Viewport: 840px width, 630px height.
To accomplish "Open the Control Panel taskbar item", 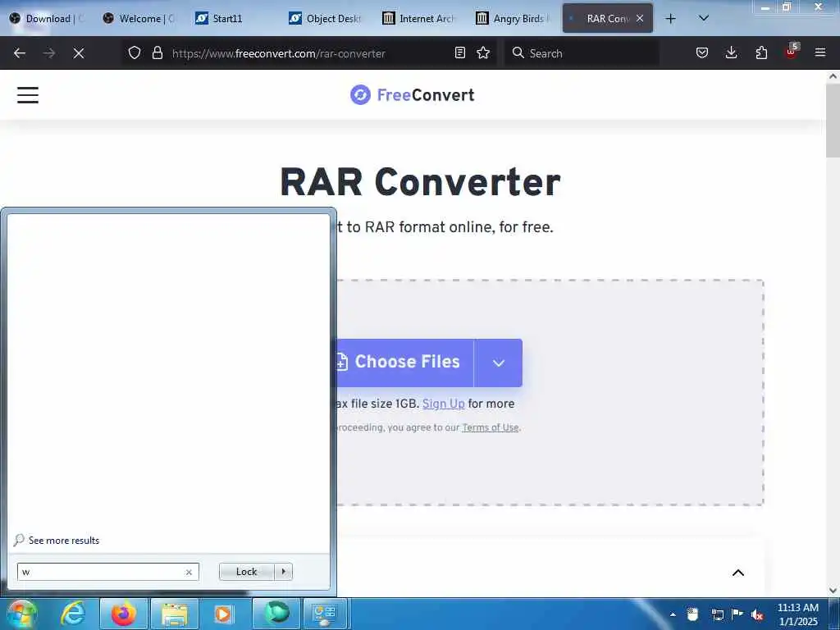I will tap(325, 614).
